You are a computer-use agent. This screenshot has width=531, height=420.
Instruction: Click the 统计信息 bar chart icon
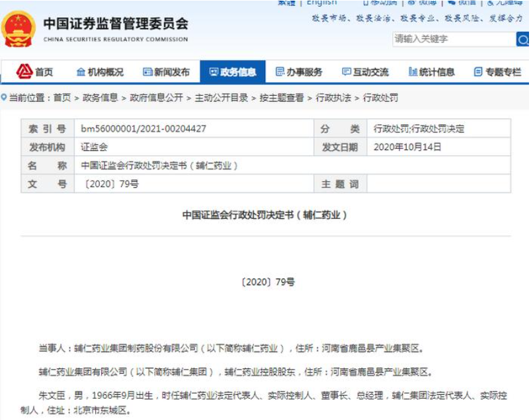(x=413, y=72)
